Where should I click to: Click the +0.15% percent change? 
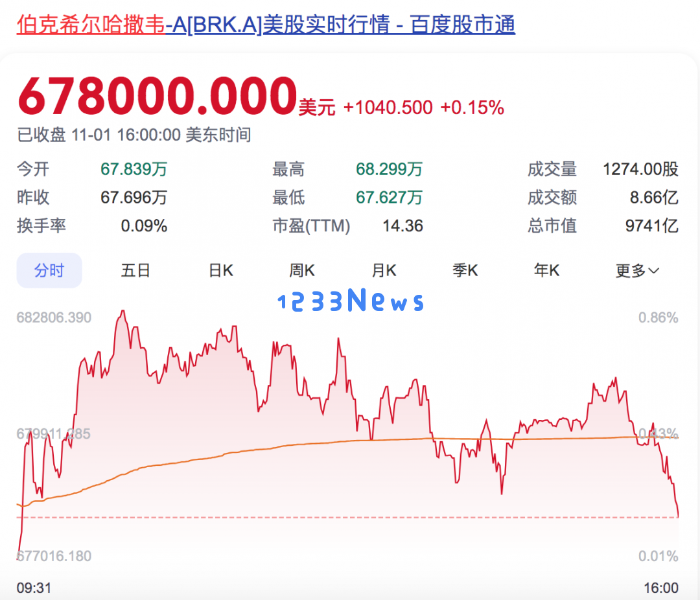(x=472, y=108)
